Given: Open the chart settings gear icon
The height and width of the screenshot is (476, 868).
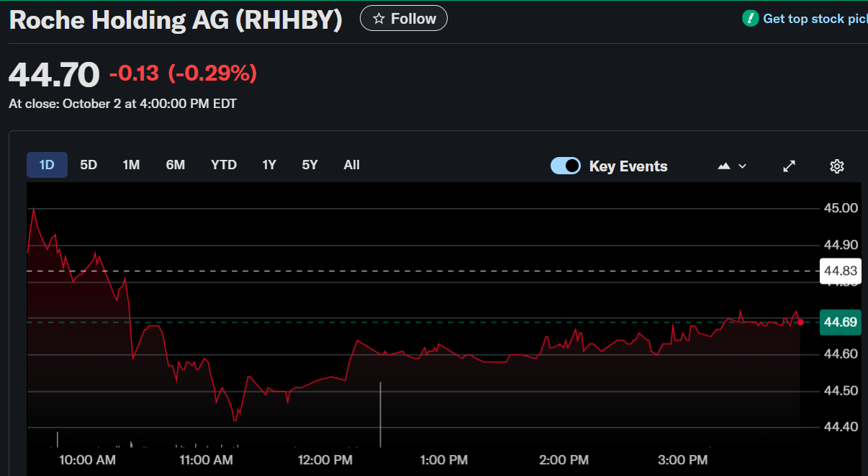Looking at the screenshot, I should (836, 166).
